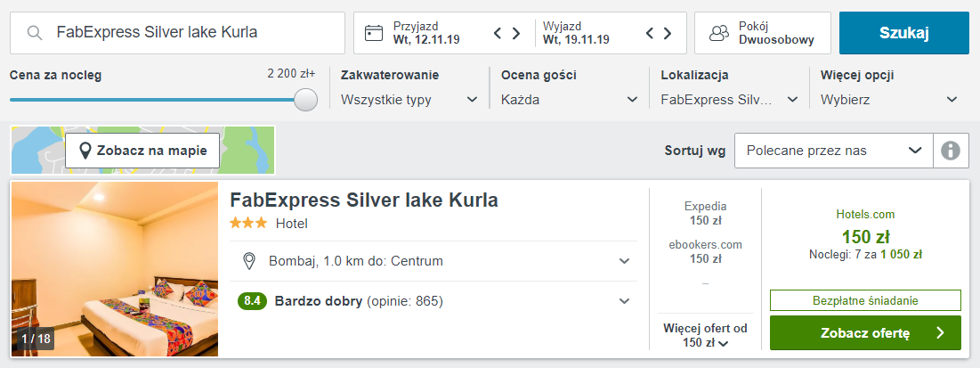The image size is (980, 368).
Task: Go to previous check-out date
Action: (x=651, y=34)
